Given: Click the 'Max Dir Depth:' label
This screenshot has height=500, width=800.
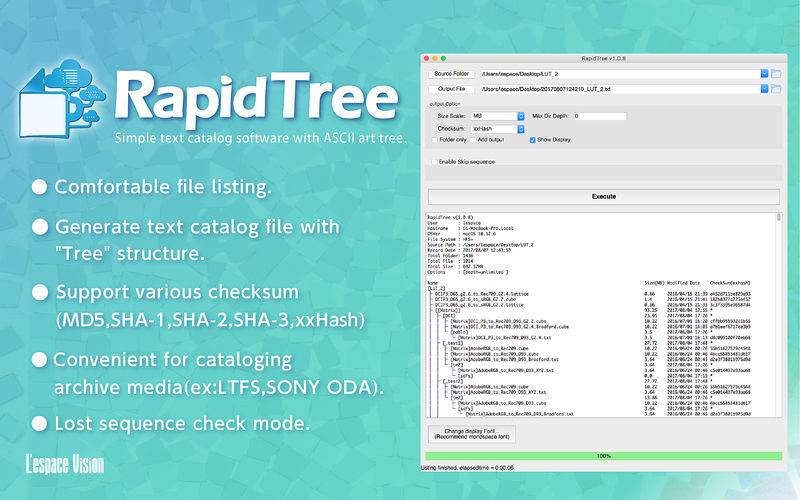Looking at the screenshot, I should pos(550,116).
